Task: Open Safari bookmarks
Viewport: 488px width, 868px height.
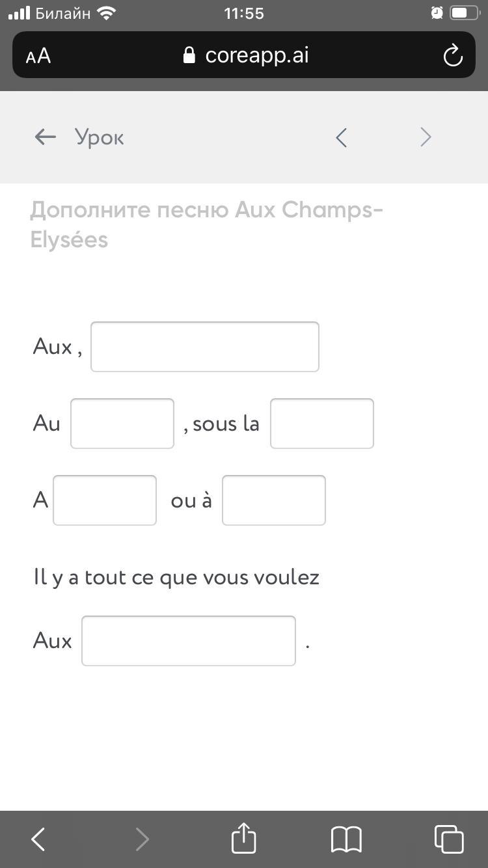Action: point(346,839)
